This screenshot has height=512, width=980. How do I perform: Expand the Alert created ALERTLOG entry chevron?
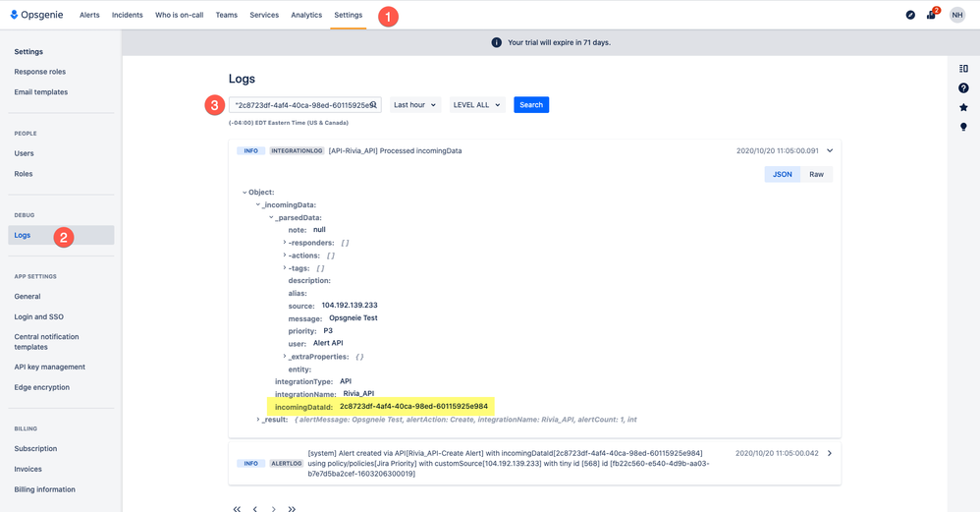coord(830,453)
